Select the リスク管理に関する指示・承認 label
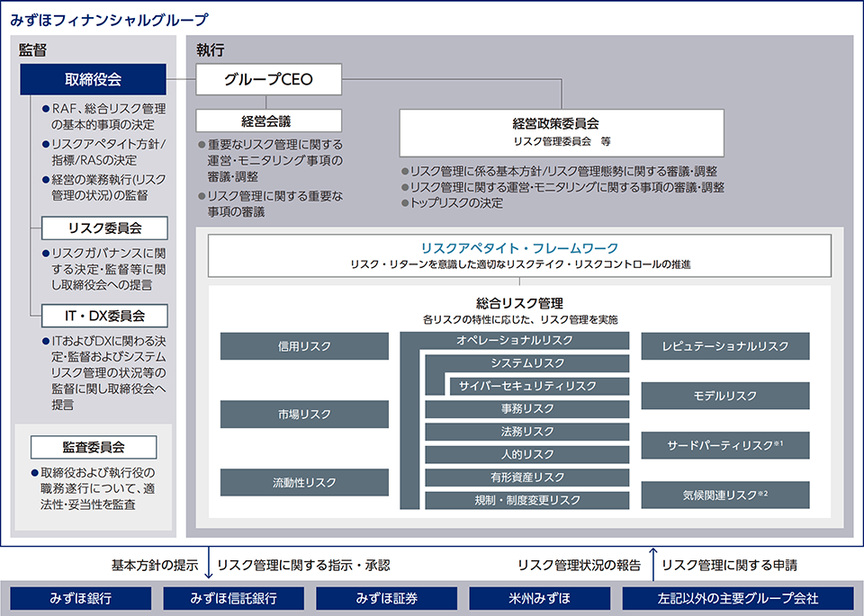Viewport: 864px width, 616px height. tap(303, 566)
